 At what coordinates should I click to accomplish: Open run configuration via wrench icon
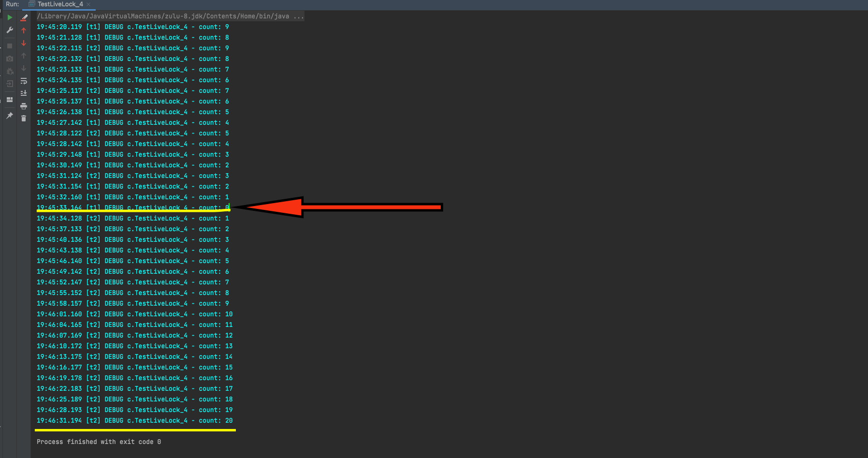tap(10, 30)
